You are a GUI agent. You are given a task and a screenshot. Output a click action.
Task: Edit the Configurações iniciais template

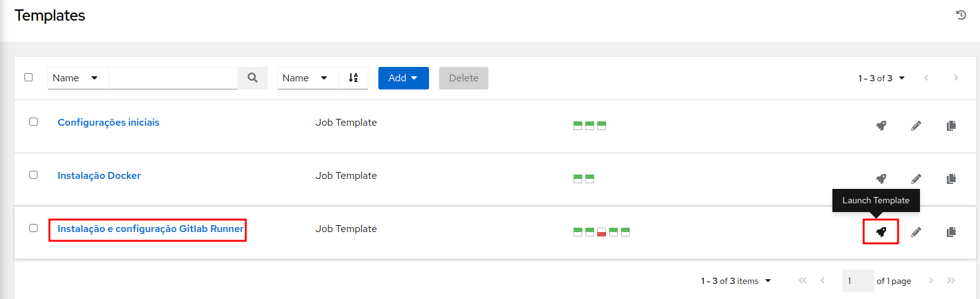[x=916, y=126]
